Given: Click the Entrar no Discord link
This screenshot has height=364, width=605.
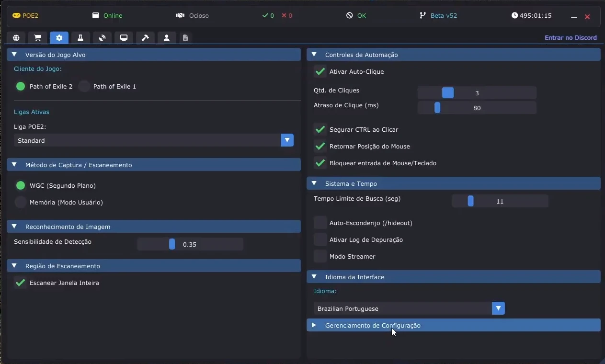Looking at the screenshot, I should tap(571, 38).
